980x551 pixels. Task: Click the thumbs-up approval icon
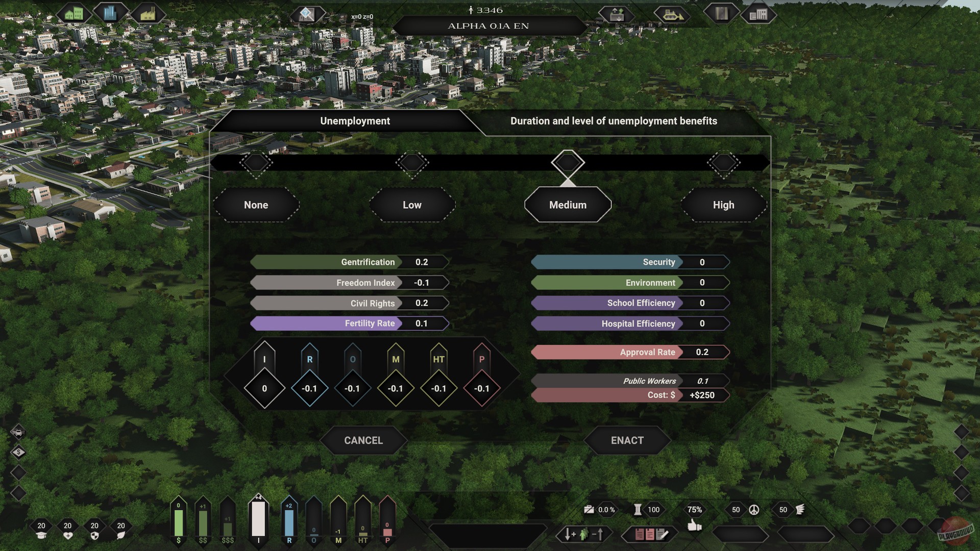[694, 525]
